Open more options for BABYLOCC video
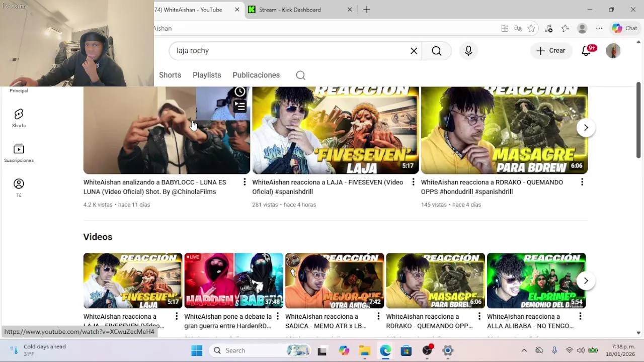Image resolution: width=644 pixels, height=362 pixels. 245,182
